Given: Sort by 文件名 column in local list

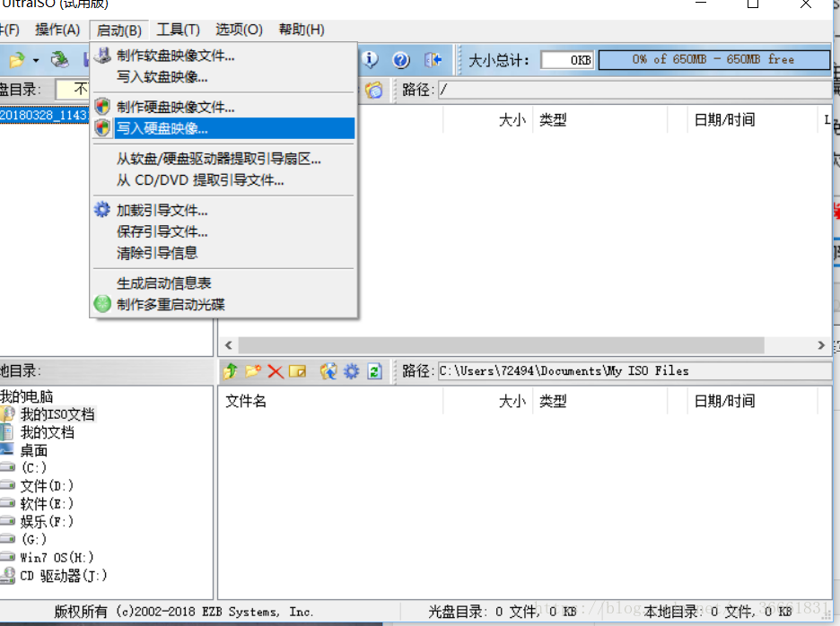Looking at the screenshot, I should tap(330, 401).
